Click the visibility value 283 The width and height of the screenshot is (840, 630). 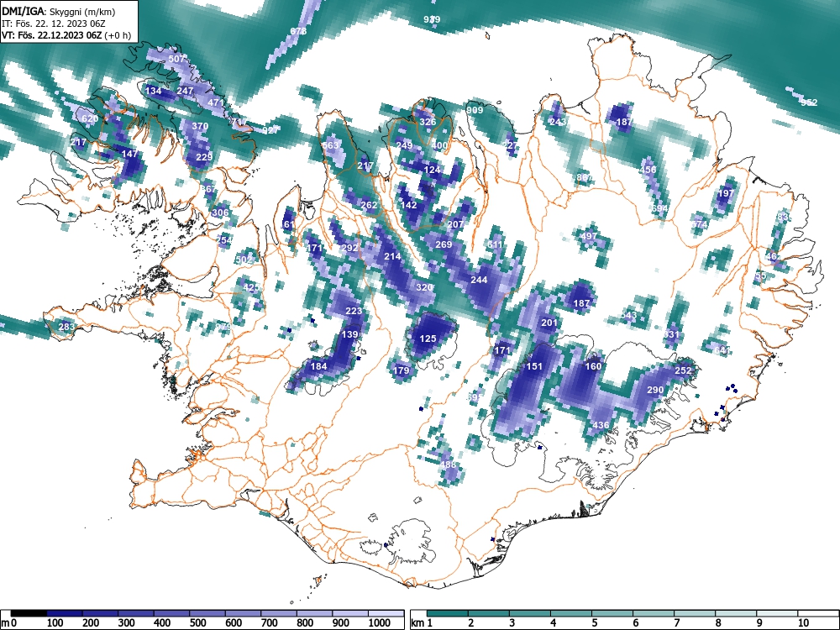66,327
